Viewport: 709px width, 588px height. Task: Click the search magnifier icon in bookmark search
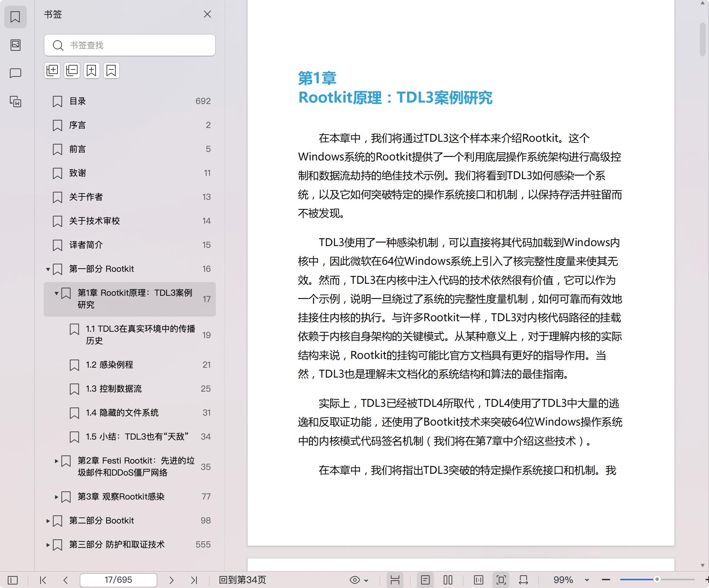[58, 45]
